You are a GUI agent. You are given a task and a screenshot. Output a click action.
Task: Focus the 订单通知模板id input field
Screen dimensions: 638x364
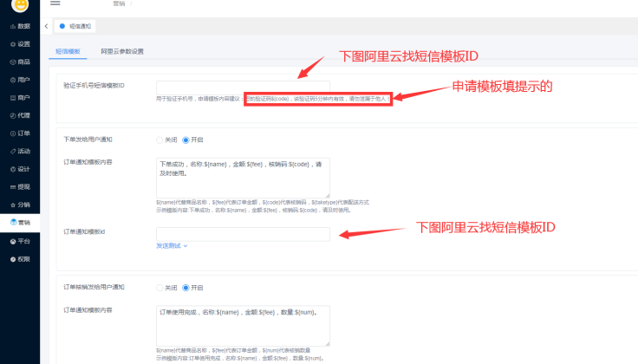[243, 234]
